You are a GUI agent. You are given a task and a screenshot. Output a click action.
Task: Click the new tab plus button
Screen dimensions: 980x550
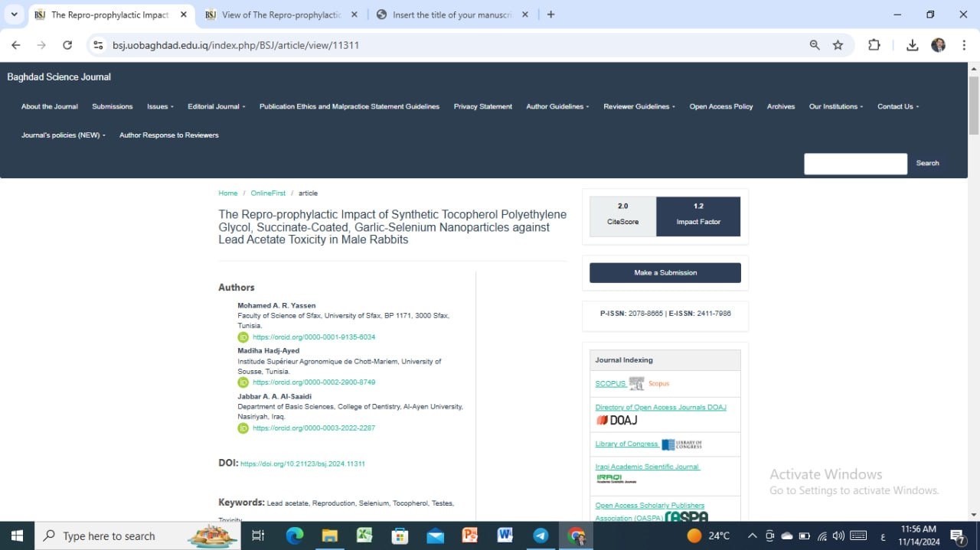[x=550, y=15]
